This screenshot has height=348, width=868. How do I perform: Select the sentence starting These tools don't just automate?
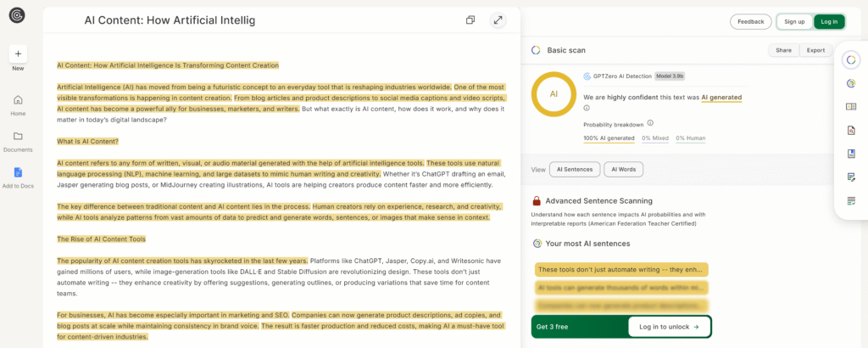[x=621, y=269]
